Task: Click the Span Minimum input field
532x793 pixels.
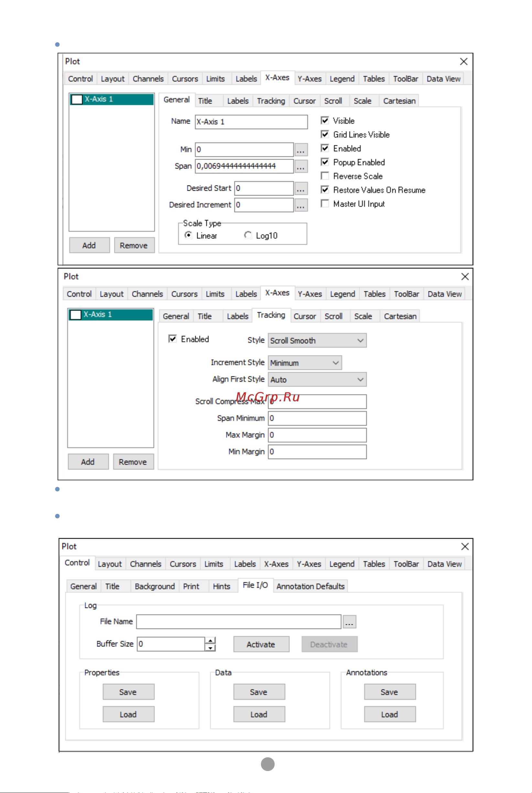Action: click(317, 418)
